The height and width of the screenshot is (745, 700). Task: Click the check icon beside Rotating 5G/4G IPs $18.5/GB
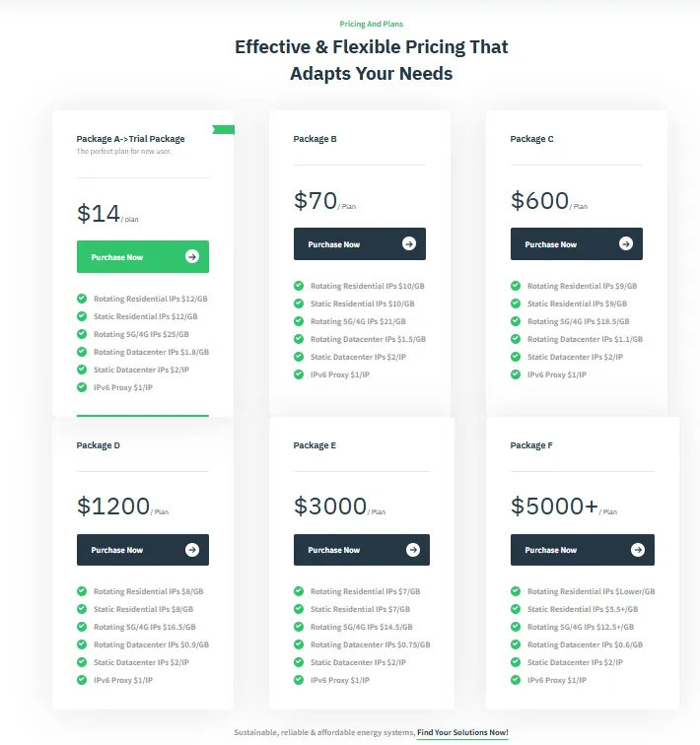tap(516, 321)
